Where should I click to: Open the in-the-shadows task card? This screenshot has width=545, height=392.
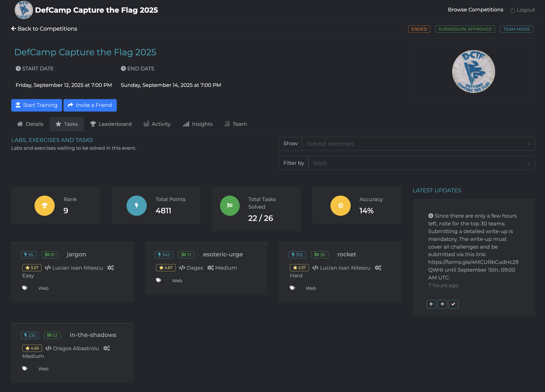point(93,335)
